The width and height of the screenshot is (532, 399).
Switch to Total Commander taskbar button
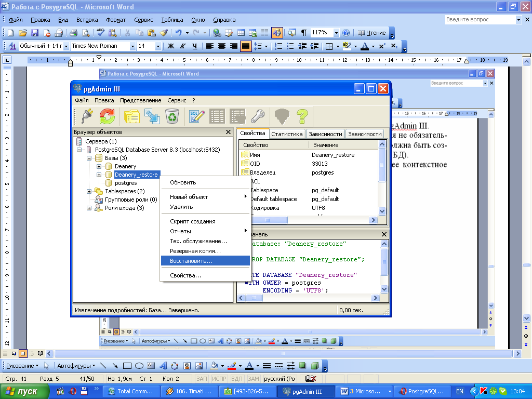click(130, 391)
